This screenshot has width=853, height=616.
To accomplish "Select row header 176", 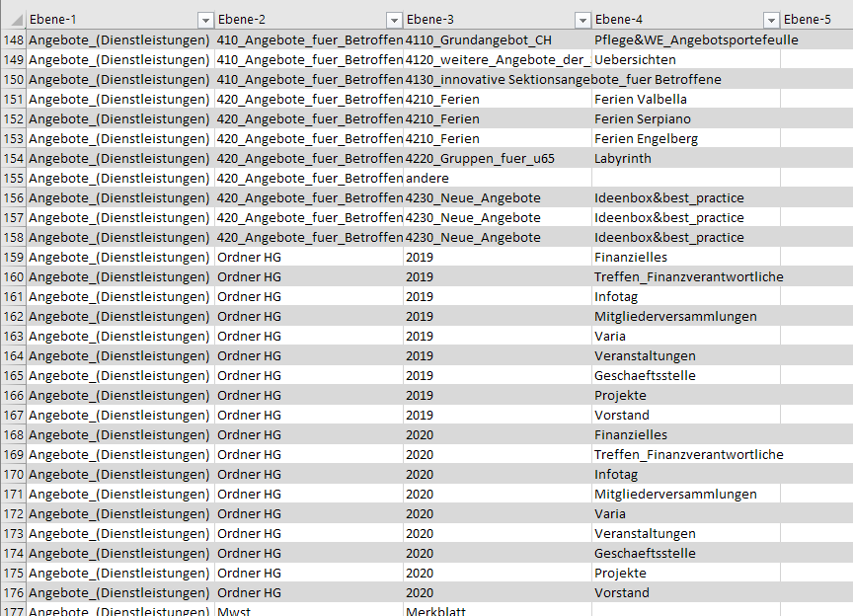I will click(x=13, y=593).
